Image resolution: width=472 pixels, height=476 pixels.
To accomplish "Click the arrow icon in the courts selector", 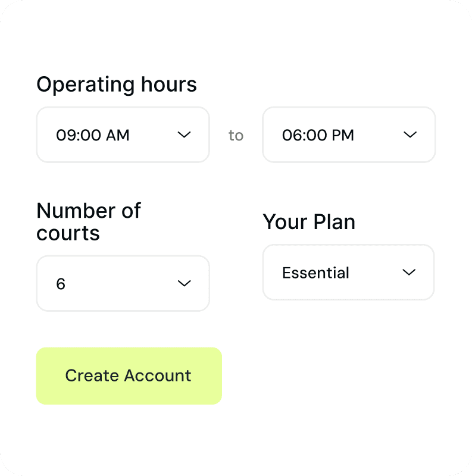I will point(184,283).
